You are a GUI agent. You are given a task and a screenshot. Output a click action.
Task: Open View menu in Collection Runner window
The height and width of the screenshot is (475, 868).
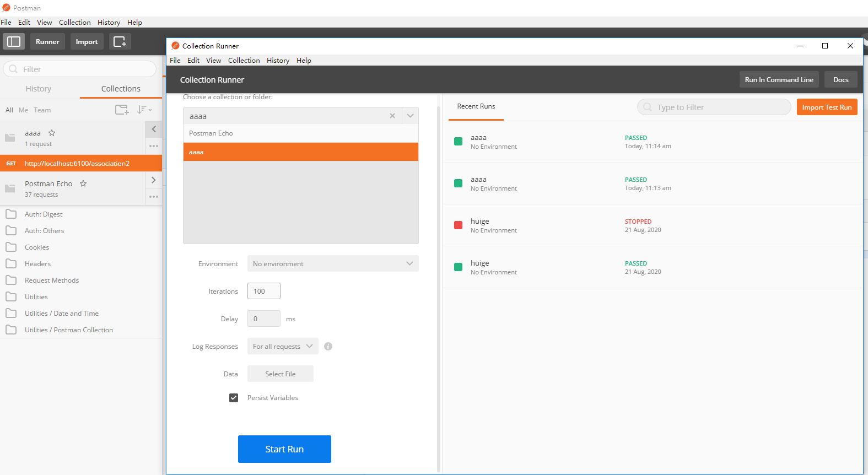[x=214, y=61]
